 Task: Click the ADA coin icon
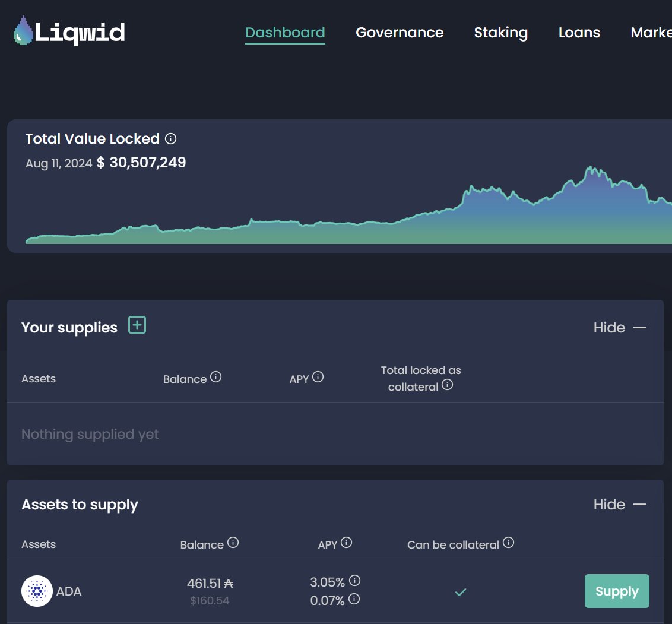tap(37, 591)
